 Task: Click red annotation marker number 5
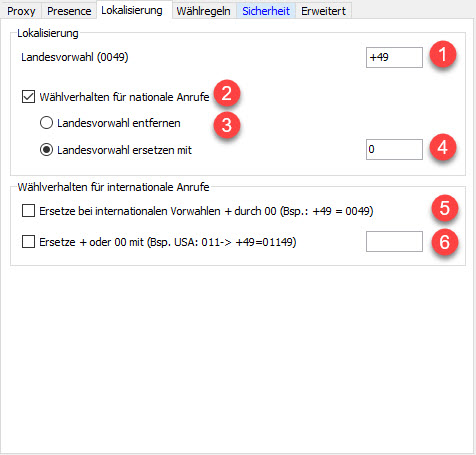click(445, 208)
